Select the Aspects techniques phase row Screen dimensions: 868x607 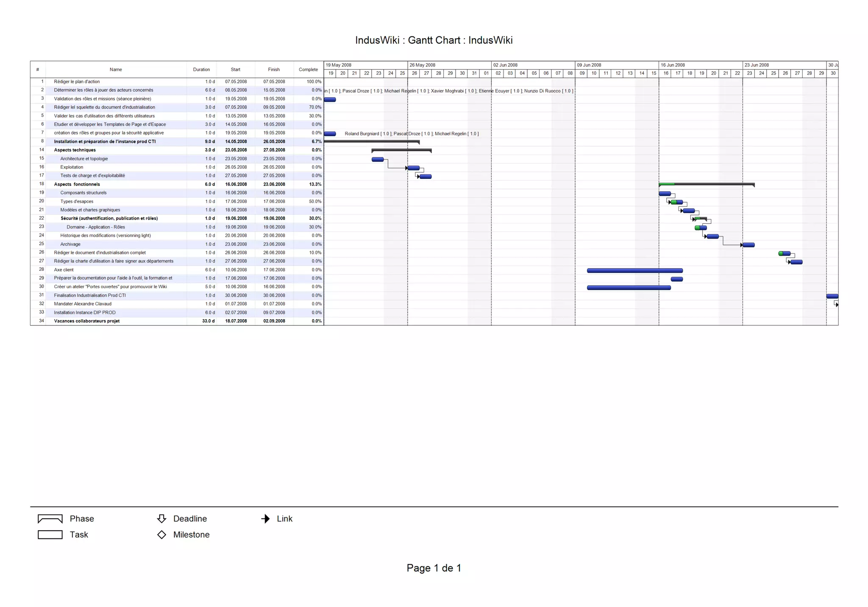tap(75, 150)
